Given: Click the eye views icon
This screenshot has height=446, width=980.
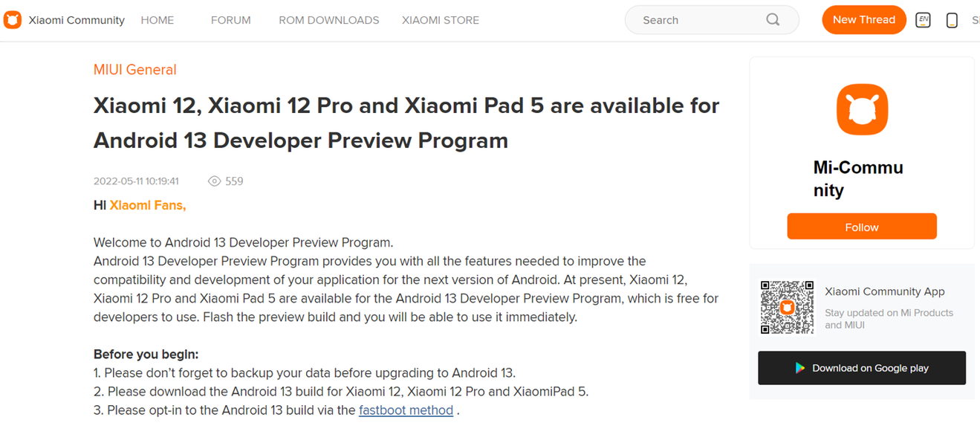Looking at the screenshot, I should click(x=214, y=181).
